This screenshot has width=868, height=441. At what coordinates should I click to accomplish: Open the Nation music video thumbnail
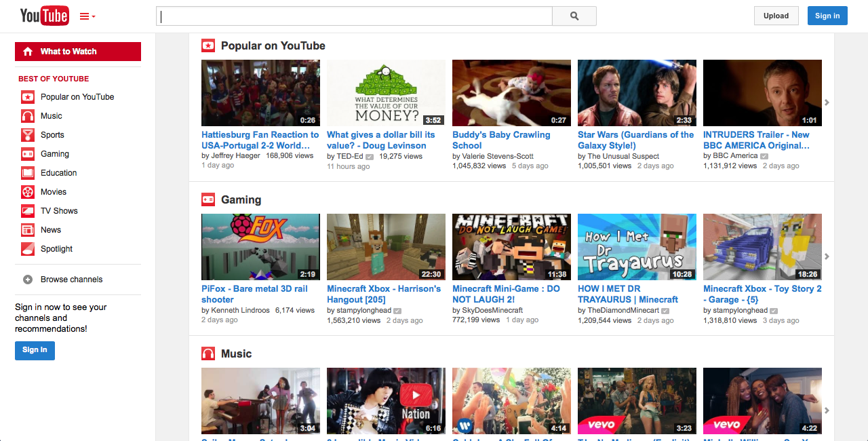386,401
